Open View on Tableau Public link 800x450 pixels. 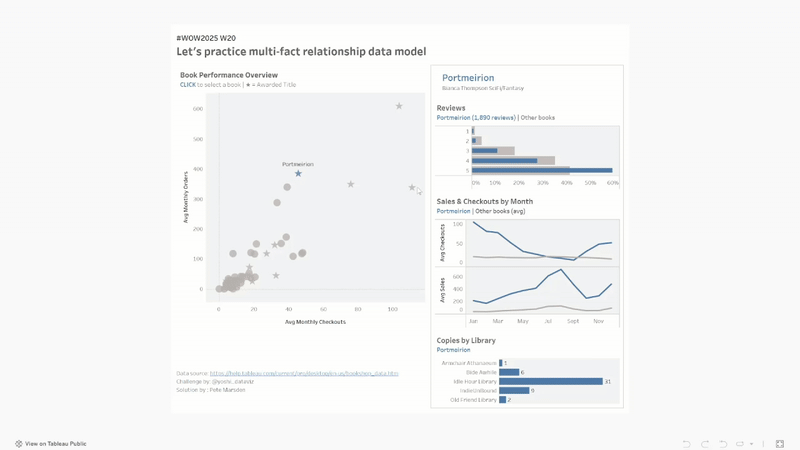tap(55, 443)
